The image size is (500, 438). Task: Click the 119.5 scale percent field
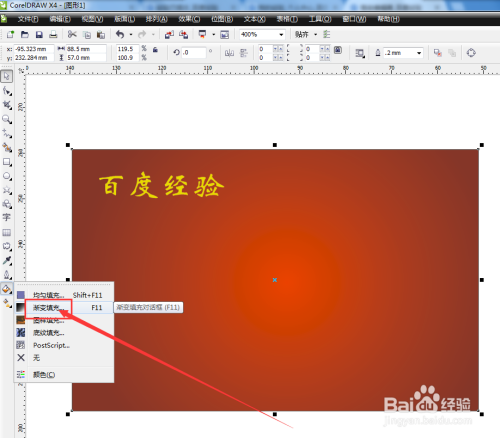[x=128, y=49]
